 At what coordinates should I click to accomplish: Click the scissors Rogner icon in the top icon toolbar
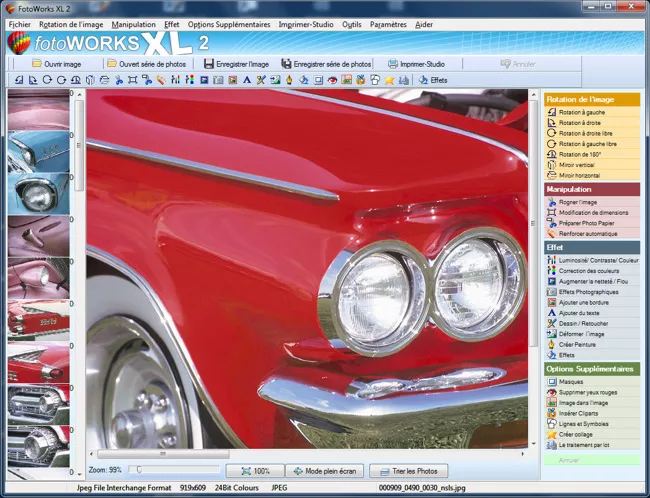coord(119,80)
